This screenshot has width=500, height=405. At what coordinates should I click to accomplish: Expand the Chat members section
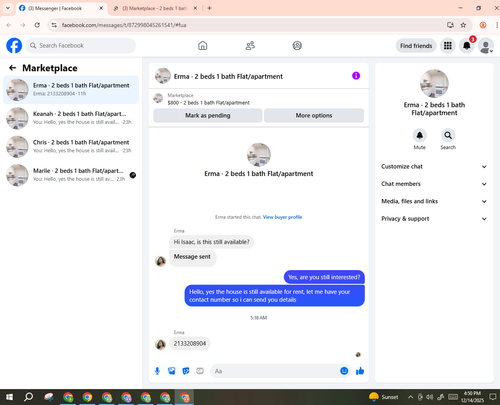(x=434, y=184)
